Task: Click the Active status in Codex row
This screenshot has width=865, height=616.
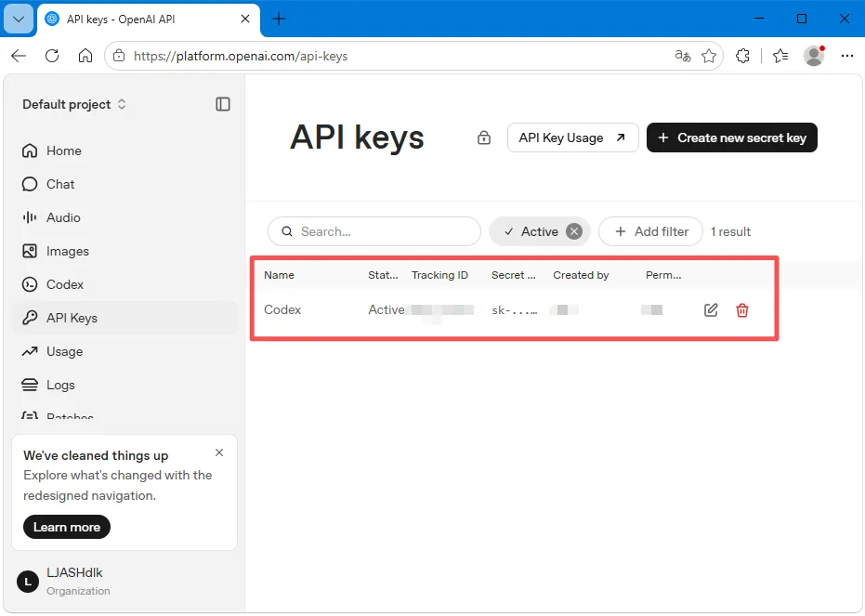Action: click(x=387, y=310)
